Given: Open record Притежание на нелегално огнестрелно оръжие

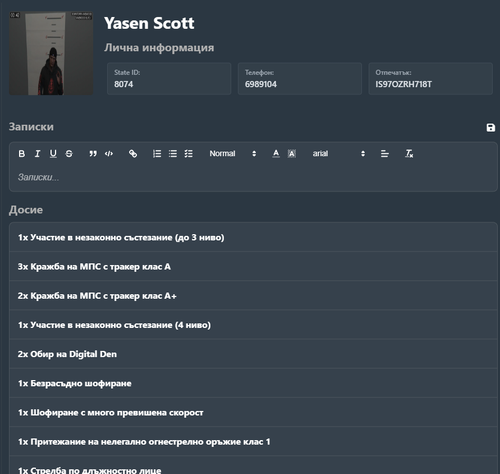Looking at the screenshot, I should [x=253, y=442].
